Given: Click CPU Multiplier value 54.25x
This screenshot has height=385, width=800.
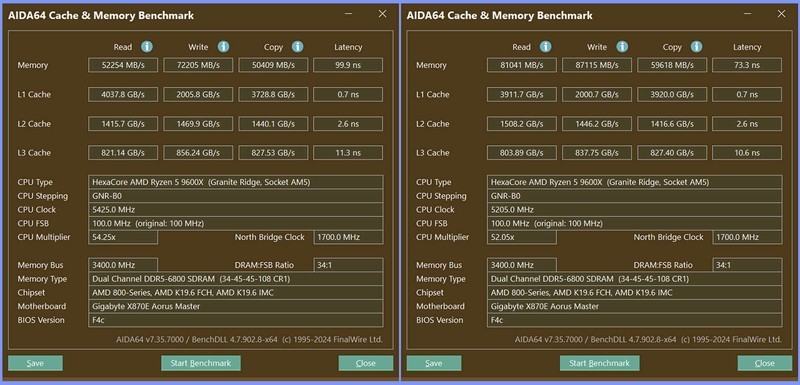Looking at the screenshot, I should 123,237.
